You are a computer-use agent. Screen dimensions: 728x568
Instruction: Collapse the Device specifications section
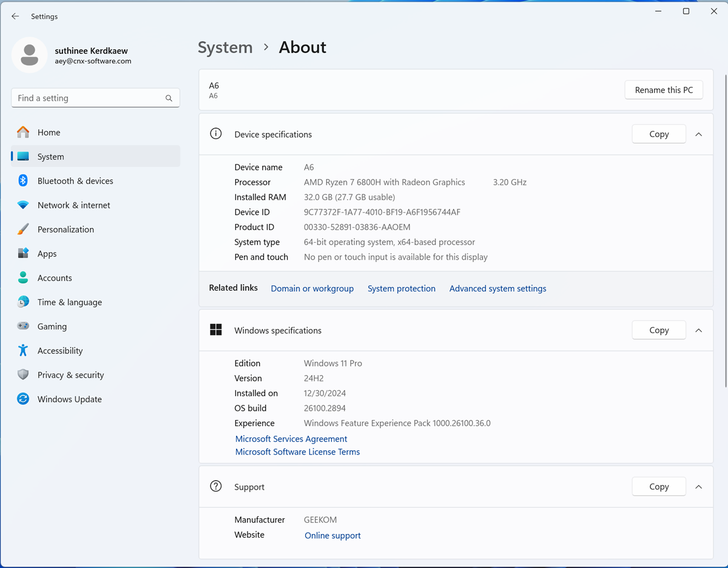pyautogui.click(x=699, y=134)
